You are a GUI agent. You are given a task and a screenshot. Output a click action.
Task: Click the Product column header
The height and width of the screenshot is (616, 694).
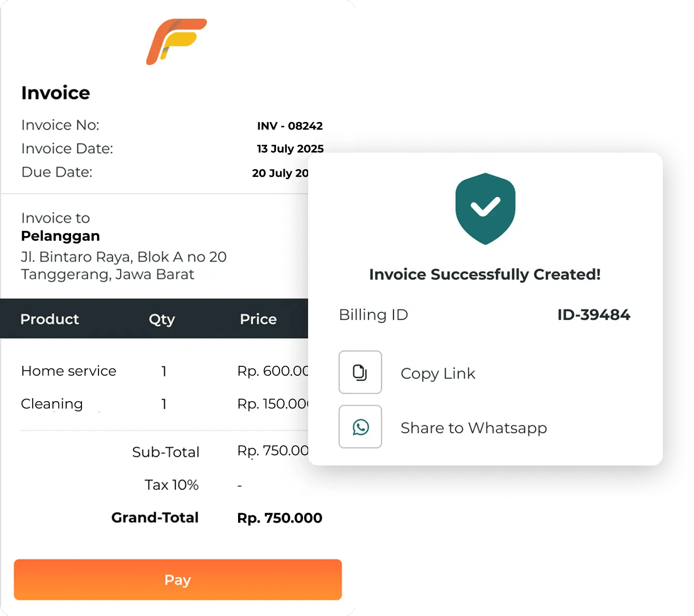[x=50, y=319]
